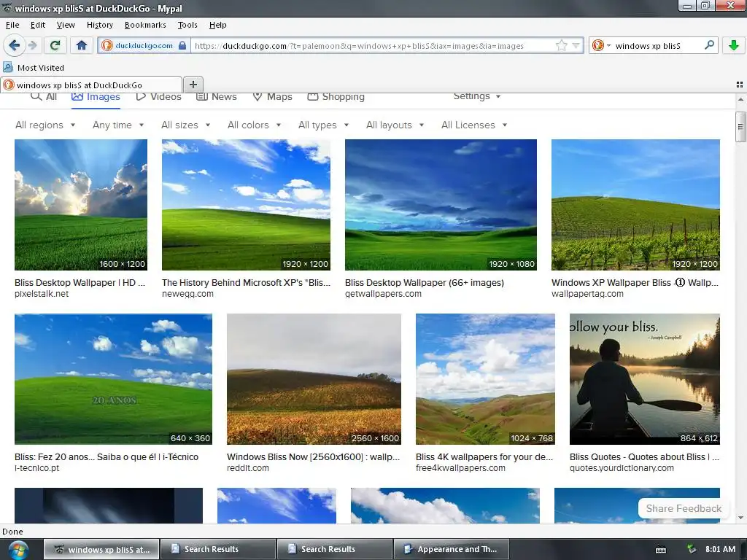The height and width of the screenshot is (560, 747).
Task: Click the scrollbar down arrow
Action: point(740,518)
